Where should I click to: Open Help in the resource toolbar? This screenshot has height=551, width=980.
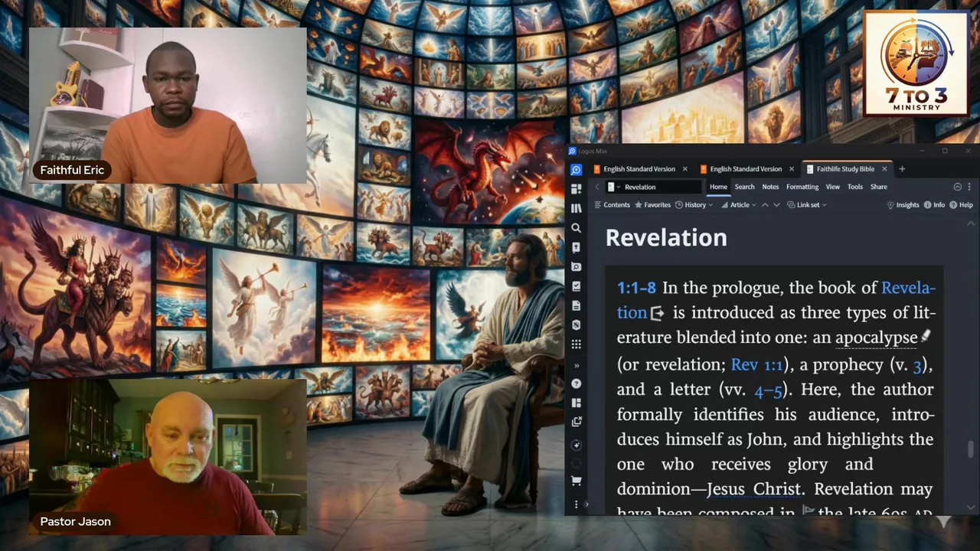tap(961, 205)
